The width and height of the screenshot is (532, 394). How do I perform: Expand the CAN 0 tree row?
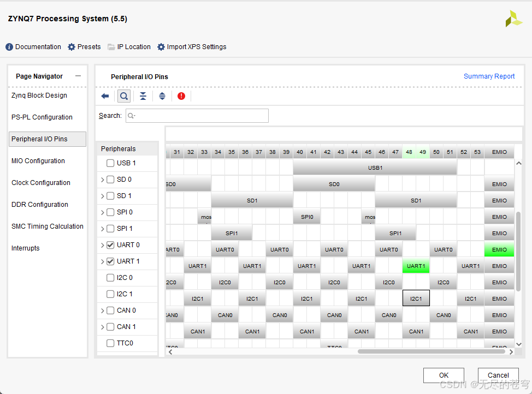click(x=103, y=311)
